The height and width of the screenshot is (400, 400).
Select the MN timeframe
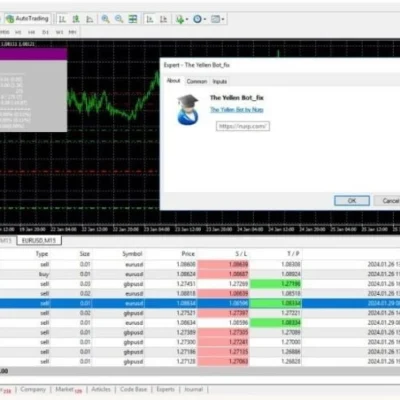click(72, 32)
